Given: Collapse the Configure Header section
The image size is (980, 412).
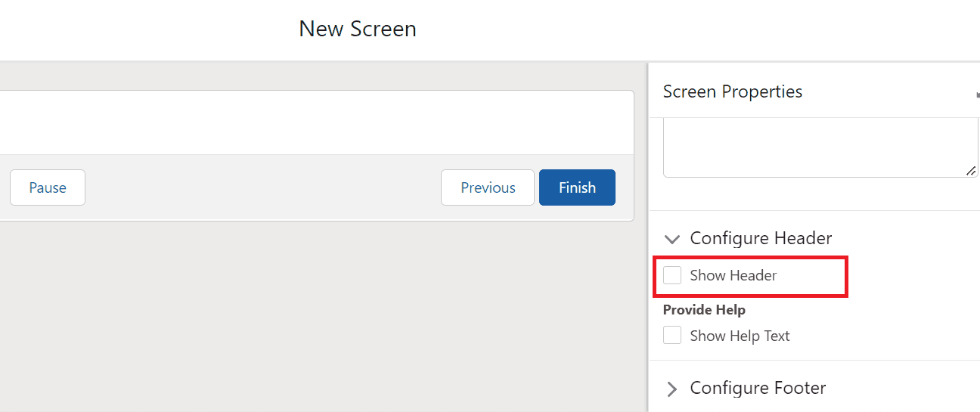Looking at the screenshot, I should point(761,238).
